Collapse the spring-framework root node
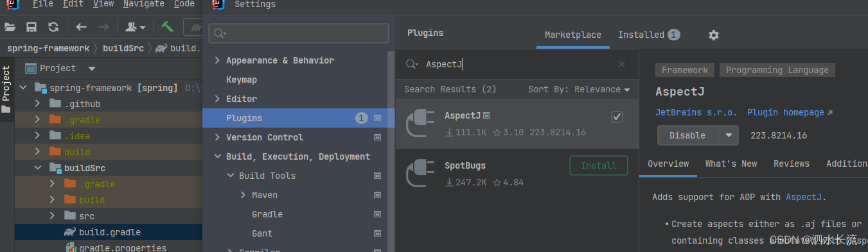Screen dimensions: 868x252 24,88
